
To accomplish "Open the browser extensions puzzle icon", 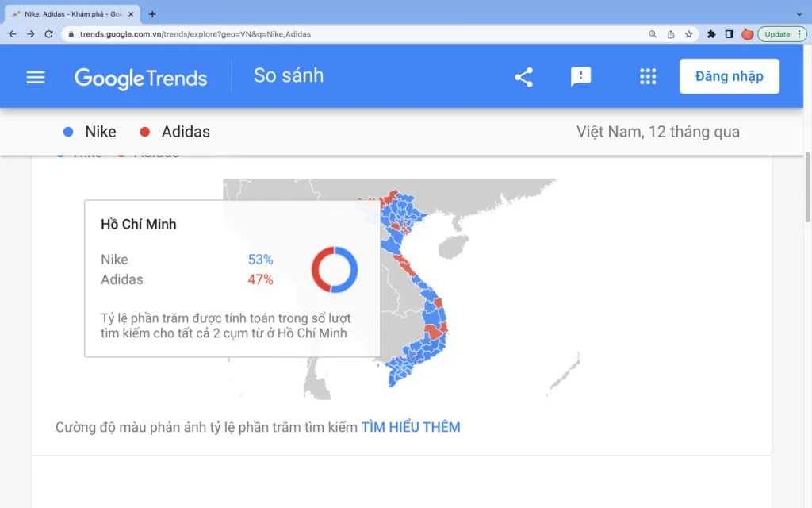I will coord(711,34).
